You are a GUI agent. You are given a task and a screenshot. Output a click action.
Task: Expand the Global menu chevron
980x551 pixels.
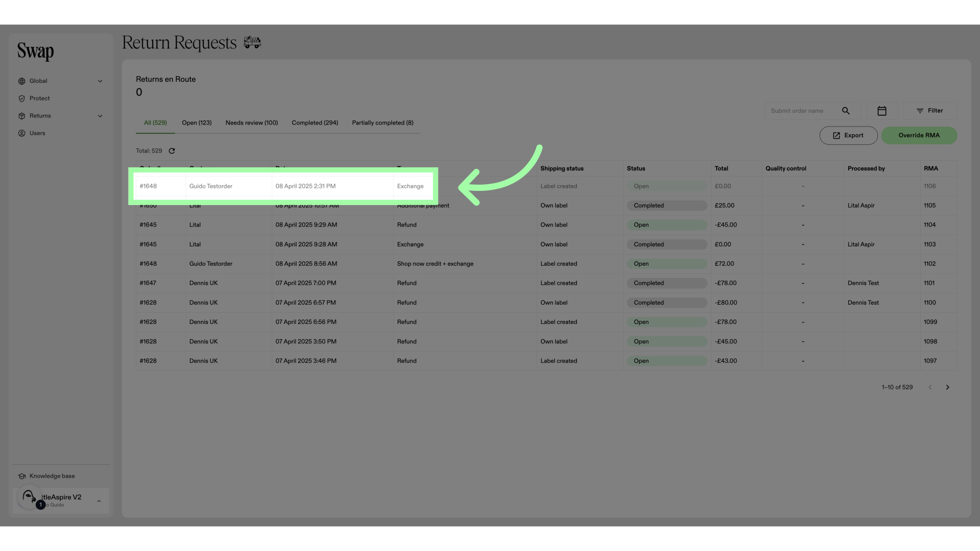(100, 81)
